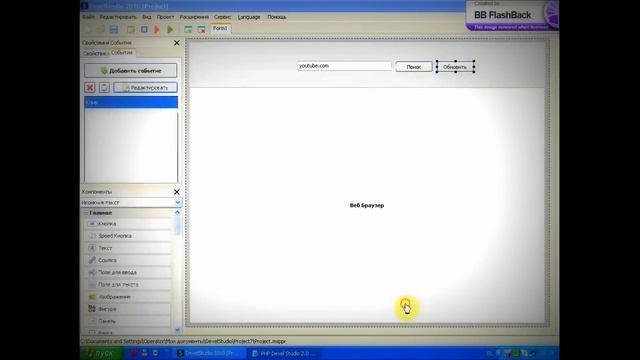Click the red play arrow icon
Screen dimensions: 640x360
157,29
